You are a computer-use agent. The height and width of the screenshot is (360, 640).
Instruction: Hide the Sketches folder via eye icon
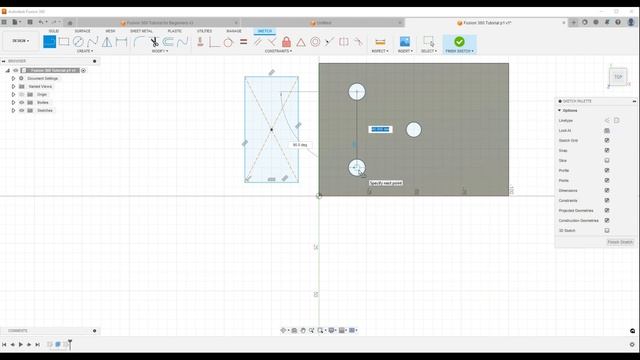pyautogui.click(x=22, y=111)
